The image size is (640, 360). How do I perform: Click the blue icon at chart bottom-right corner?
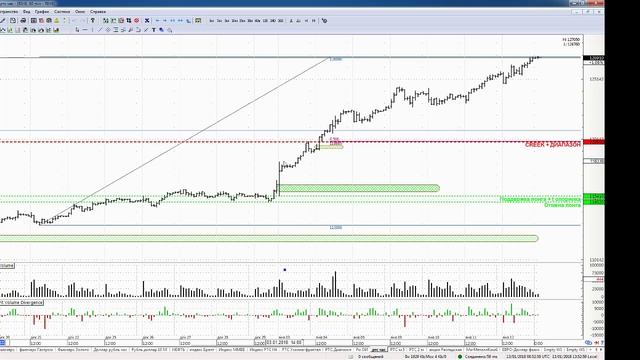tap(588, 343)
